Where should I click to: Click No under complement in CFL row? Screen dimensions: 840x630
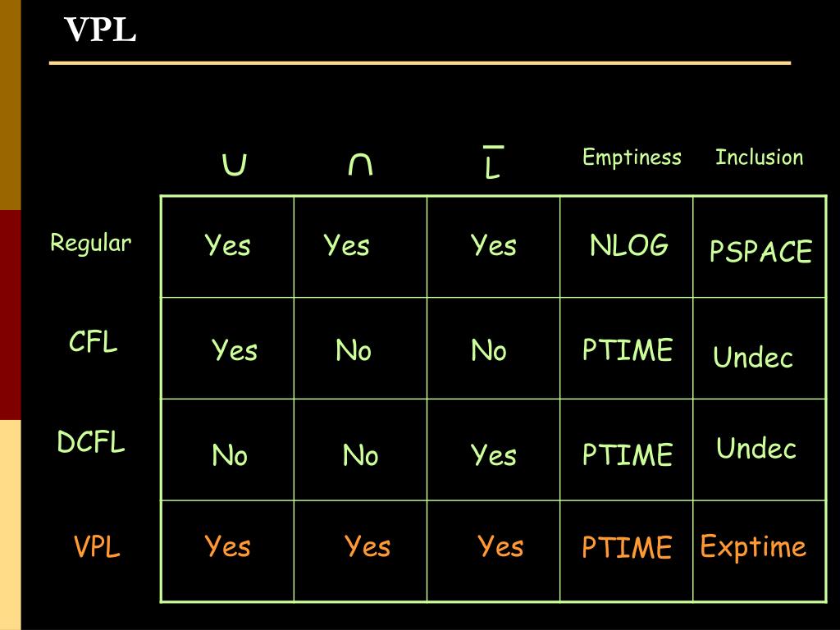click(489, 350)
